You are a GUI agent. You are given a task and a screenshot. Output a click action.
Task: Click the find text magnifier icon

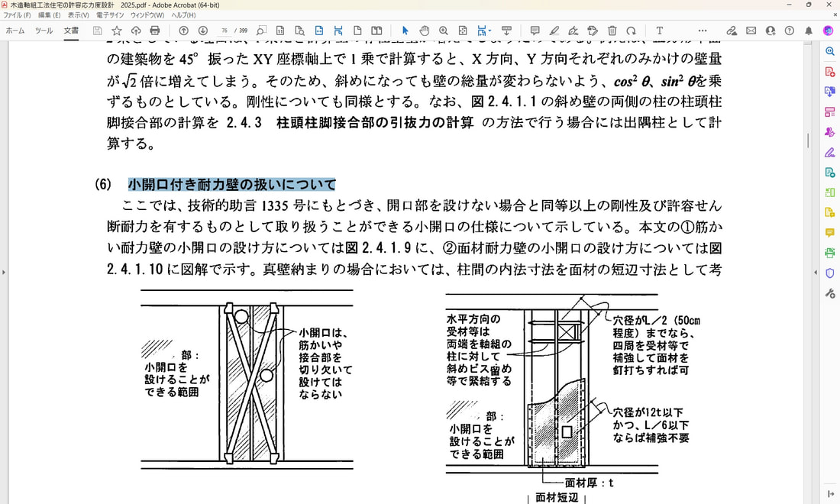coord(261,31)
